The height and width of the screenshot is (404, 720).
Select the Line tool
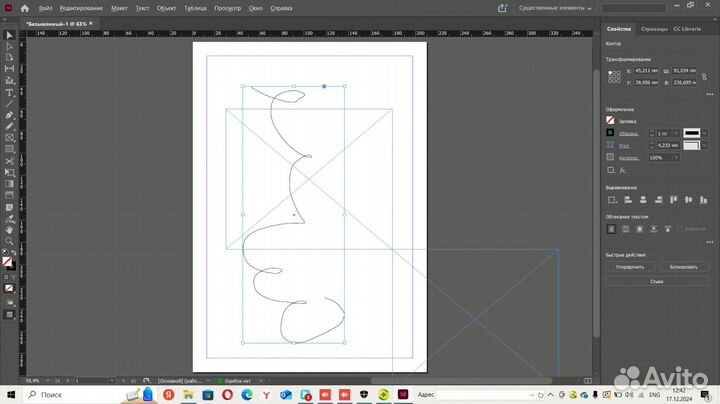click(9, 104)
